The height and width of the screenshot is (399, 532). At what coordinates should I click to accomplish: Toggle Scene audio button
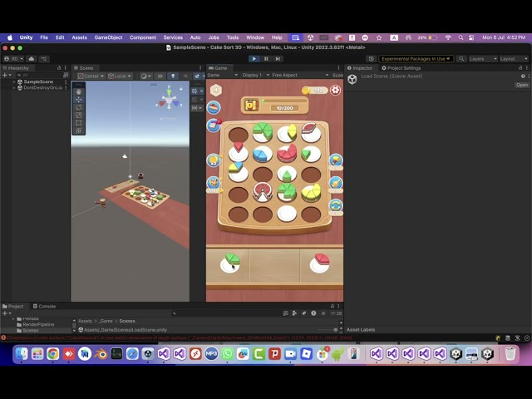pos(185,76)
